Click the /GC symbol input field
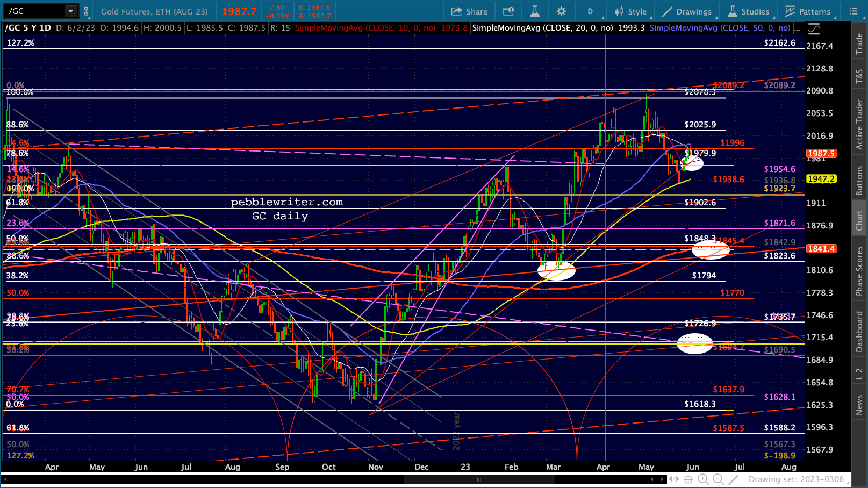868x488 pixels. pyautogui.click(x=35, y=11)
